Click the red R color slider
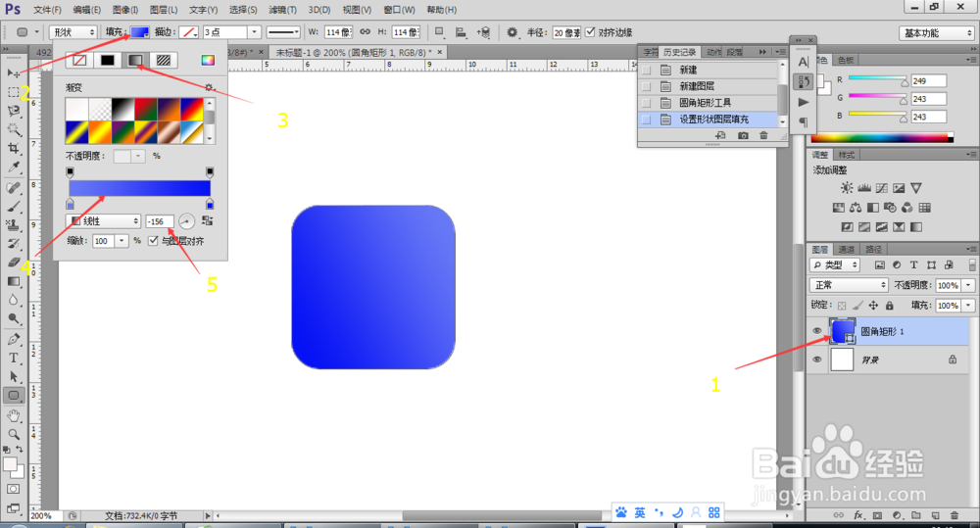Image resolution: width=980 pixels, height=528 pixels. point(878,80)
